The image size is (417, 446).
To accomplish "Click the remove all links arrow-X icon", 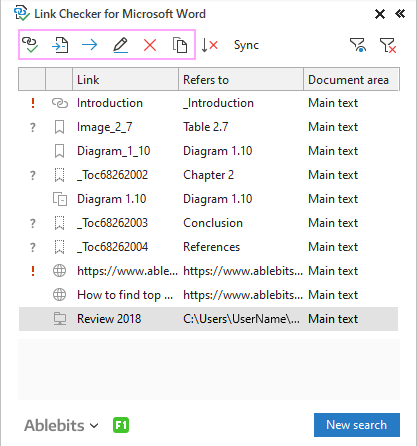I will 210,45.
